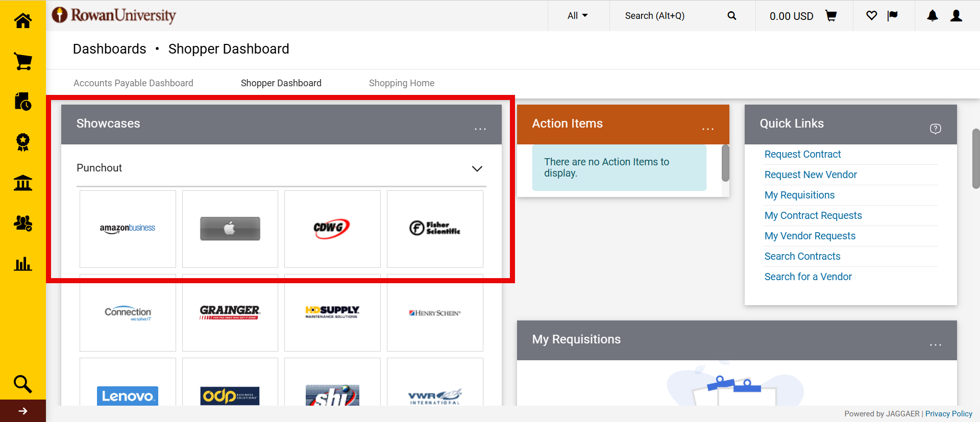View favorites via the heart icon
The width and height of the screenshot is (980, 422).
pyautogui.click(x=871, y=16)
